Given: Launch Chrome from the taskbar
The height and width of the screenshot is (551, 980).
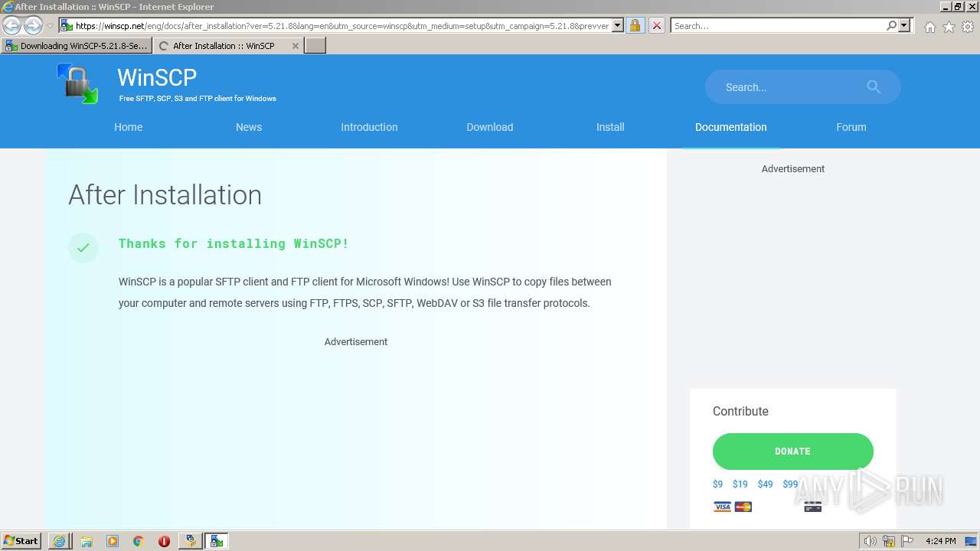Looking at the screenshot, I should [x=139, y=541].
